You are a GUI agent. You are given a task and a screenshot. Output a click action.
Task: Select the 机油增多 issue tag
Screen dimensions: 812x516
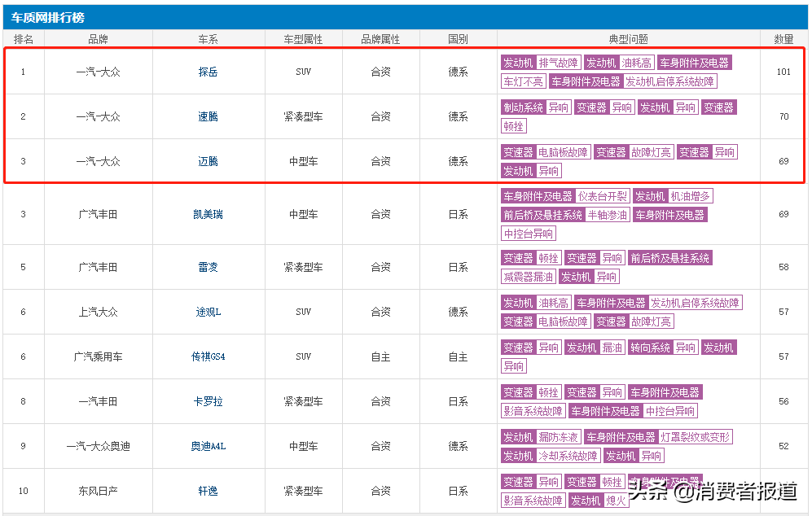coord(691,196)
